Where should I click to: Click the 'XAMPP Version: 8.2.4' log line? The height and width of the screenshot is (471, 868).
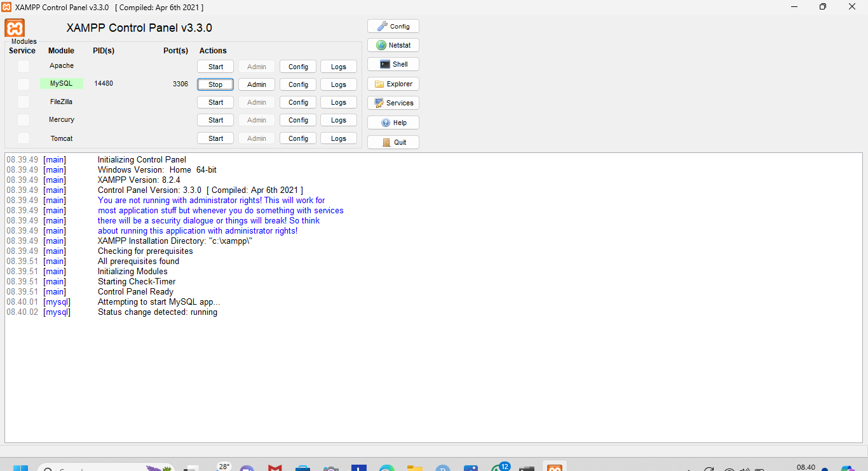[139, 180]
